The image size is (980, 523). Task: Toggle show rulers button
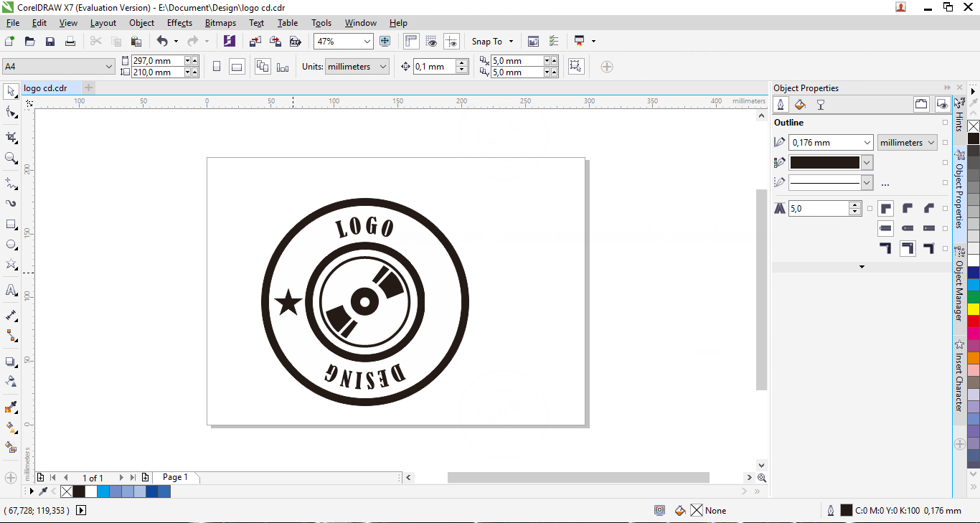coord(411,42)
